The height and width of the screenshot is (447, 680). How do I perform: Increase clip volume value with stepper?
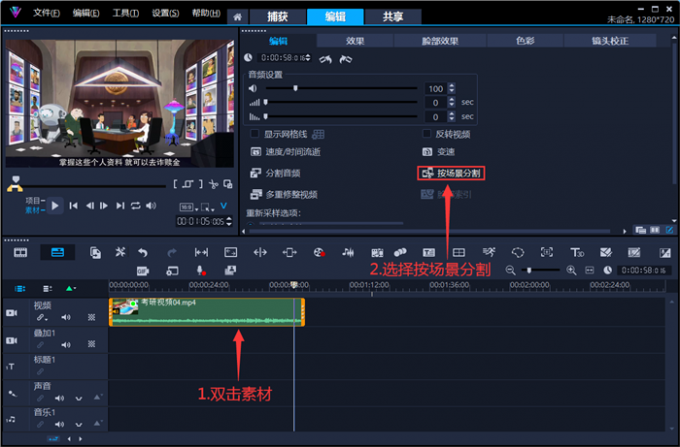pos(451,85)
